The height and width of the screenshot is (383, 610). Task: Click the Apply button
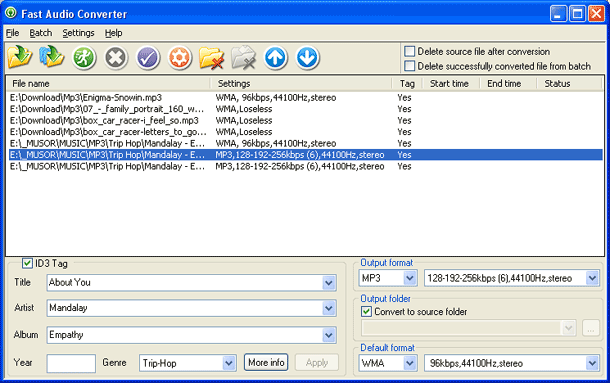[x=317, y=362]
